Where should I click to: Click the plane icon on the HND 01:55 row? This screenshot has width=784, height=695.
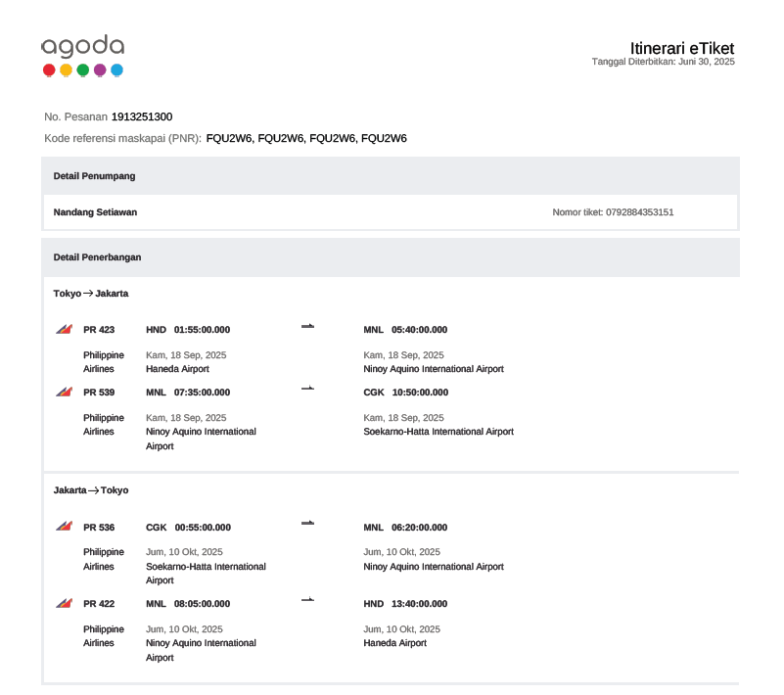(307, 326)
